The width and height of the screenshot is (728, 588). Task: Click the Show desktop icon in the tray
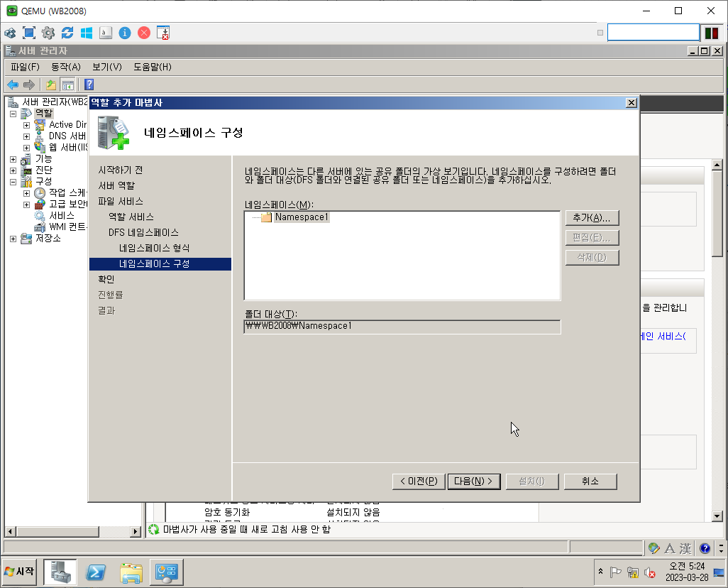coord(719,572)
